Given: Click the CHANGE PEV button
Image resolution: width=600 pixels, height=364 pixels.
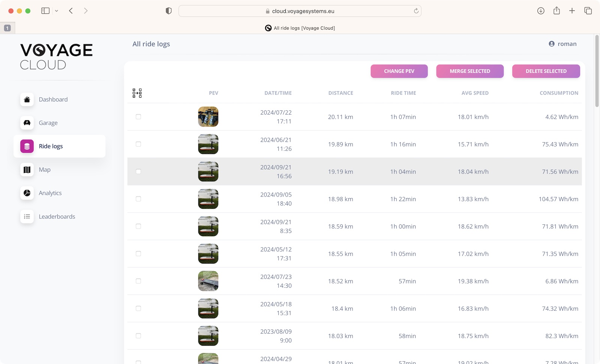Looking at the screenshot, I should coord(399,71).
